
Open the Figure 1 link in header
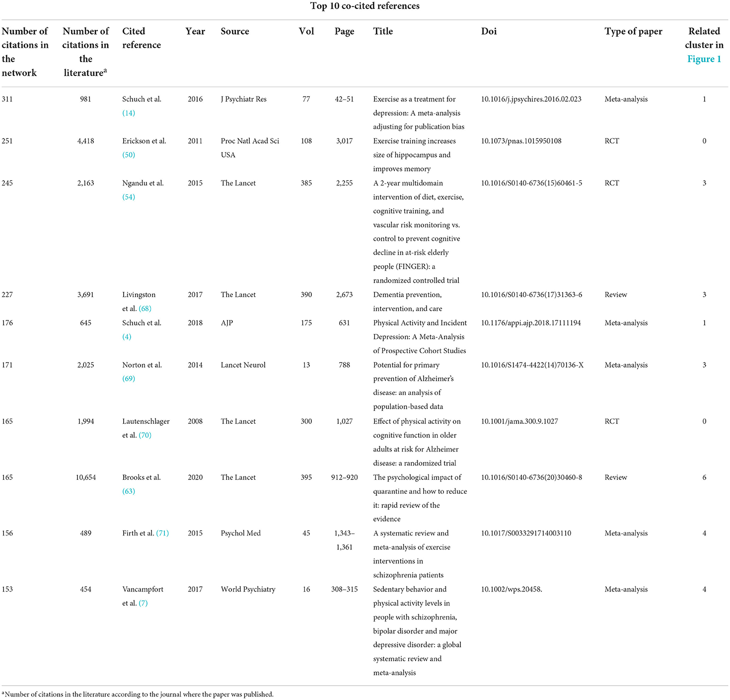[x=704, y=59]
